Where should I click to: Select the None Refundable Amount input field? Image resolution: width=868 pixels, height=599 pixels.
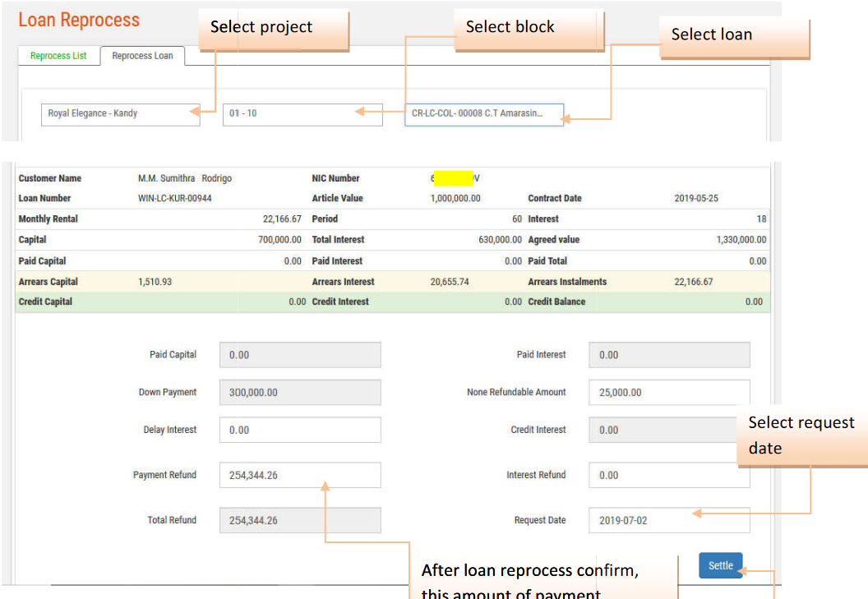(668, 393)
